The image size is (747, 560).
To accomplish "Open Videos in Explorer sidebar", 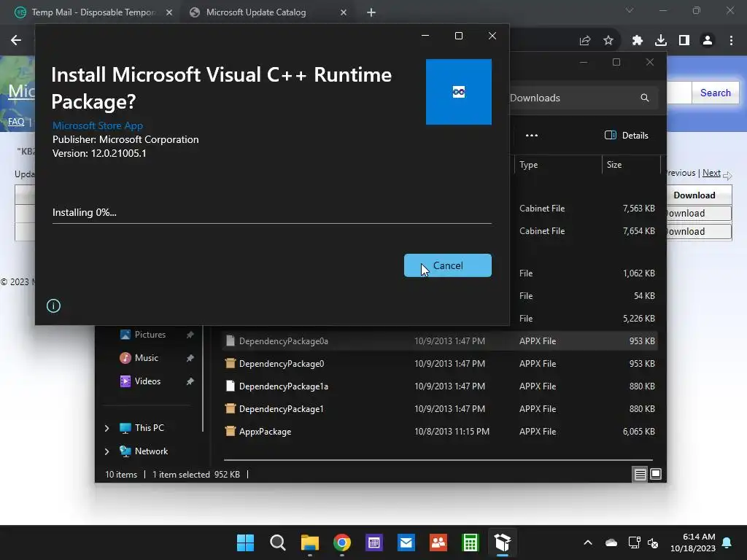I will click(147, 381).
